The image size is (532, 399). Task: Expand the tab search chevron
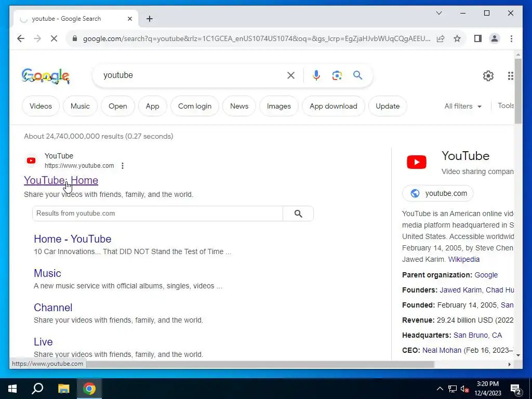click(439, 13)
